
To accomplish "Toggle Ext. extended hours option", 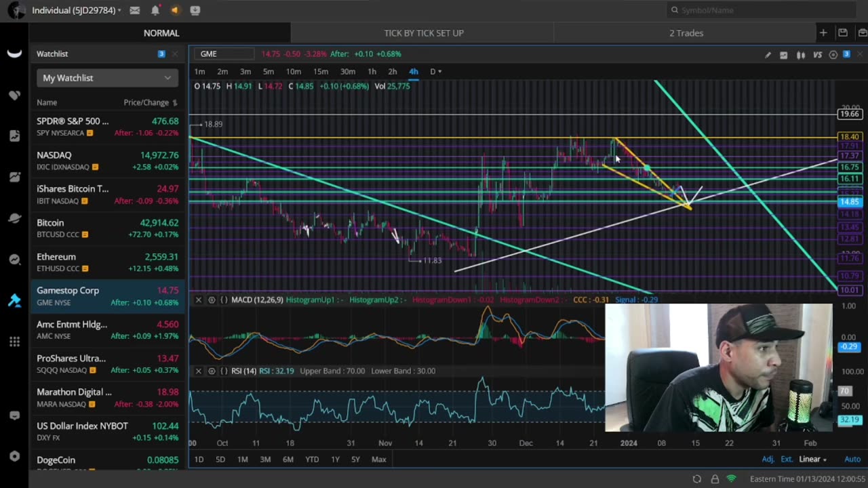I will pyautogui.click(x=787, y=460).
